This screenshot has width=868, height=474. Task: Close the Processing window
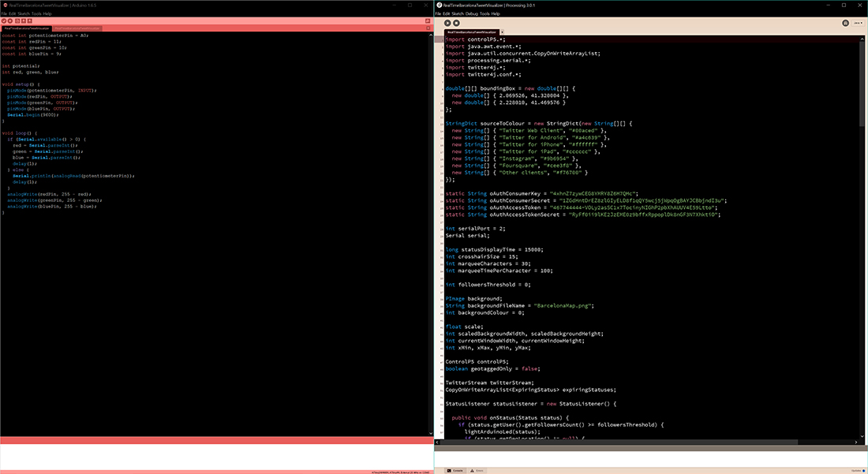[859, 5]
